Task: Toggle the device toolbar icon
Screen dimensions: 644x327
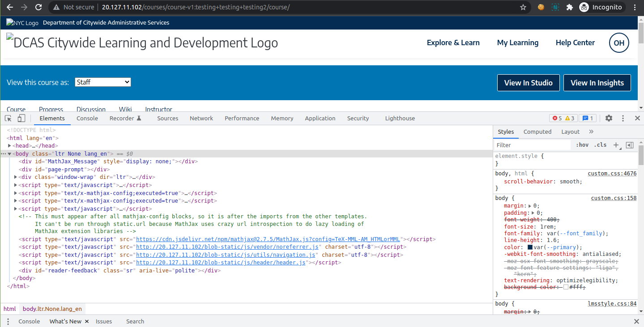Action: tap(21, 118)
